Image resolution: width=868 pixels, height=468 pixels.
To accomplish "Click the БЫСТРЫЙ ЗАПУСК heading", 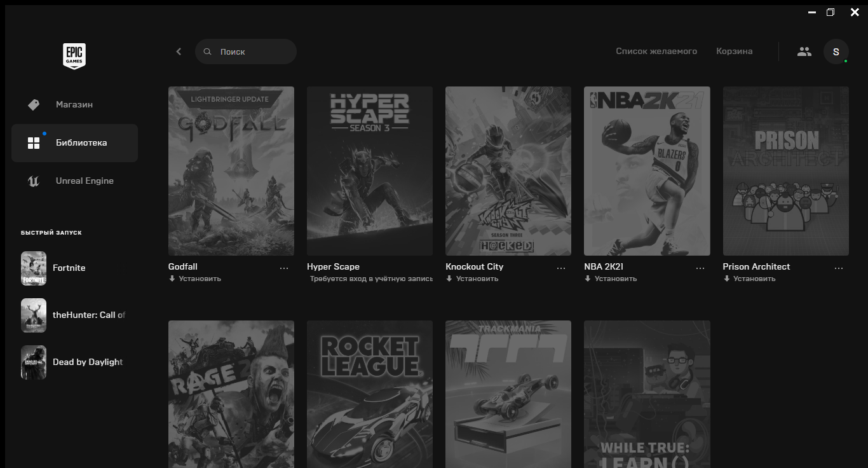I will click(51, 233).
